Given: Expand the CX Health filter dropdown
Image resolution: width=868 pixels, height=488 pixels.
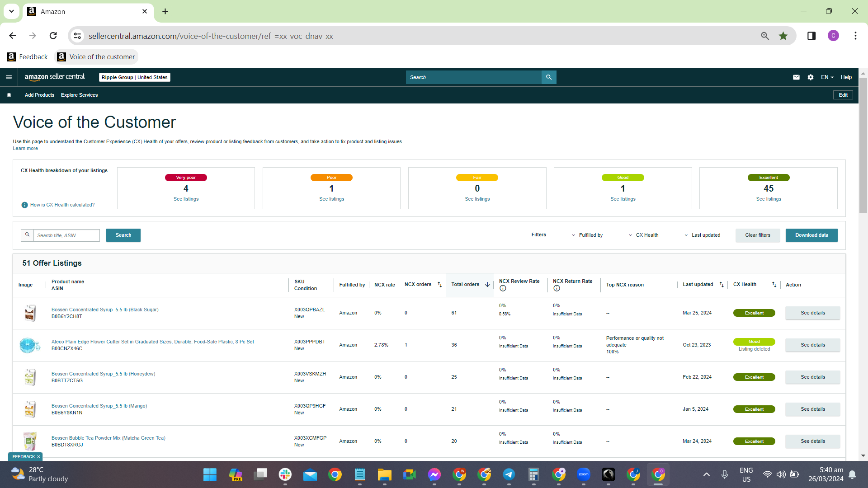Looking at the screenshot, I should 643,235.
